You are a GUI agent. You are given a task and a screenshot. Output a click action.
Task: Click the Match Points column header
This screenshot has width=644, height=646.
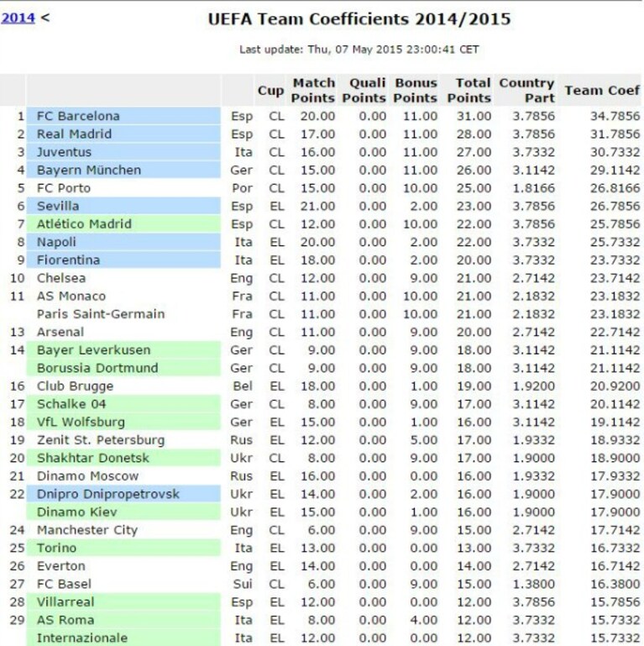pyautogui.click(x=313, y=90)
